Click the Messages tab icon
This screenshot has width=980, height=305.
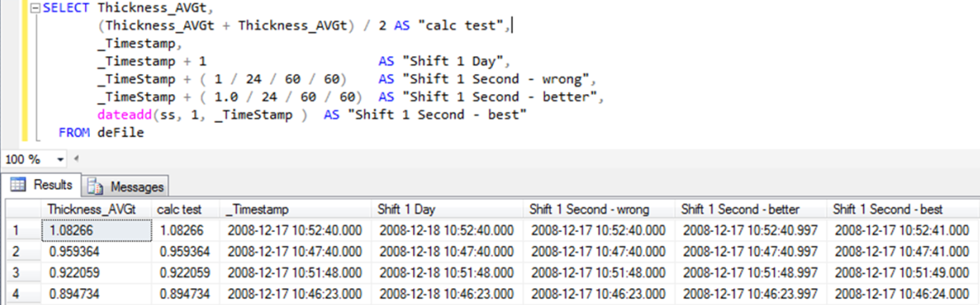[x=96, y=186]
